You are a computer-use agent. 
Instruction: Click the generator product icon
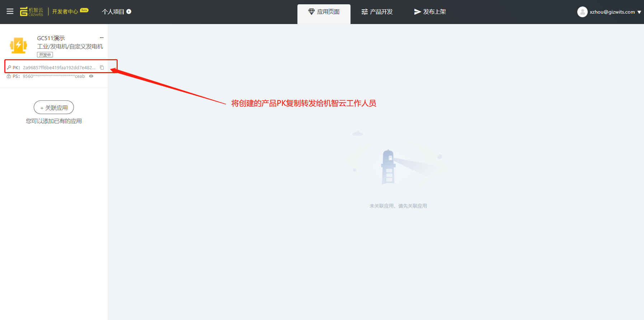click(18, 46)
